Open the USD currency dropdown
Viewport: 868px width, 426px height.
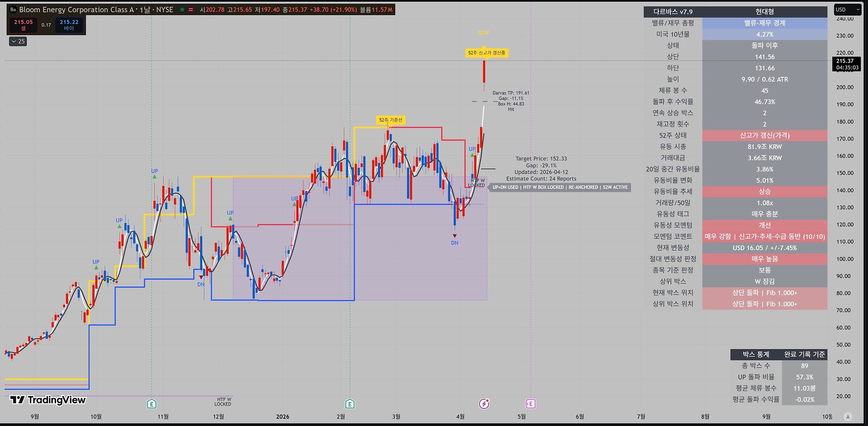pyautogui.click(x=847, y=9)
